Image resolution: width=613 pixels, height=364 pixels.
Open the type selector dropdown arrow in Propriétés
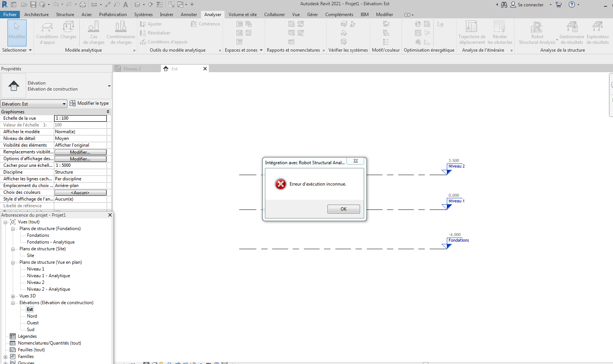point(109,86)
